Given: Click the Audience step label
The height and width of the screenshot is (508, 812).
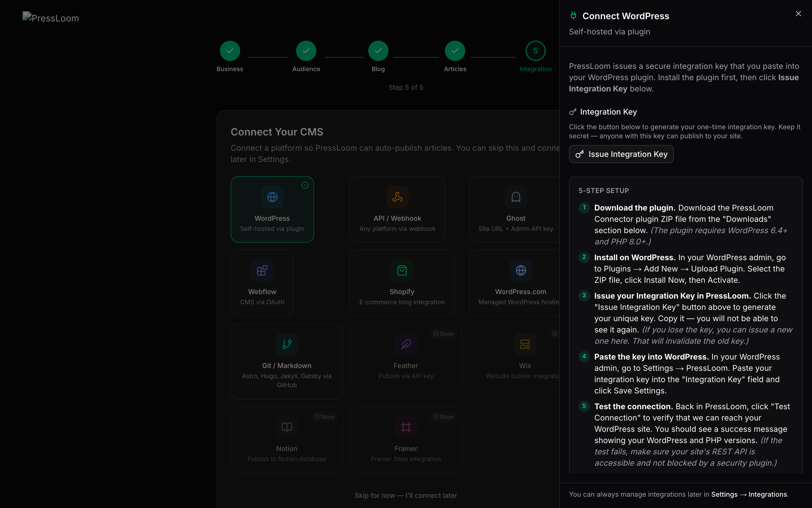Looking at the screenshot, I should pos(306,69).
